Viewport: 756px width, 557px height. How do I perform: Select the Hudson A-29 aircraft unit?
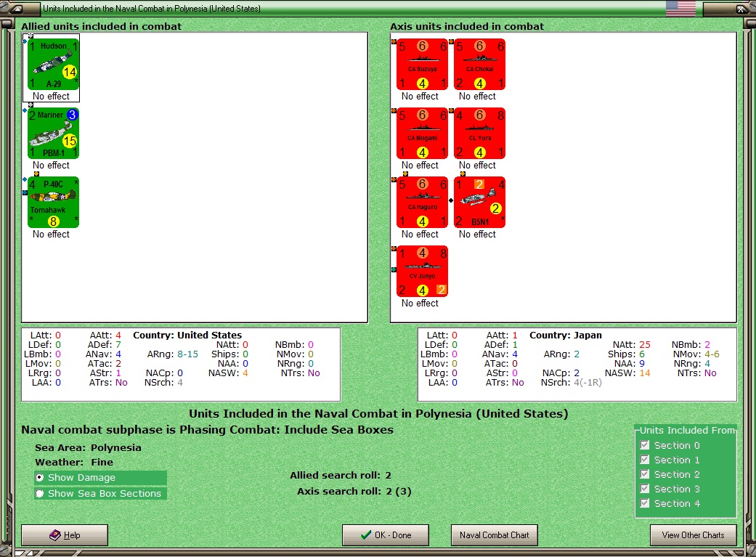click(x=53, y=64)
